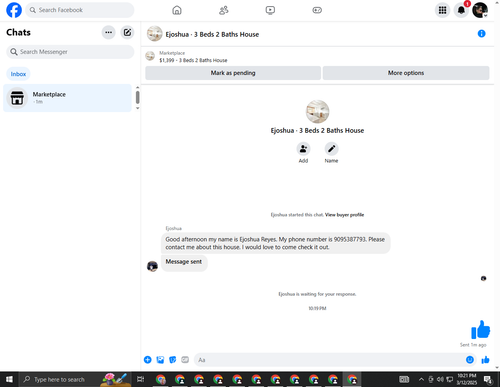This screenshot has width=500, height=387.
Task: Open the Notifications bell
Action: (x=461, y=10)
